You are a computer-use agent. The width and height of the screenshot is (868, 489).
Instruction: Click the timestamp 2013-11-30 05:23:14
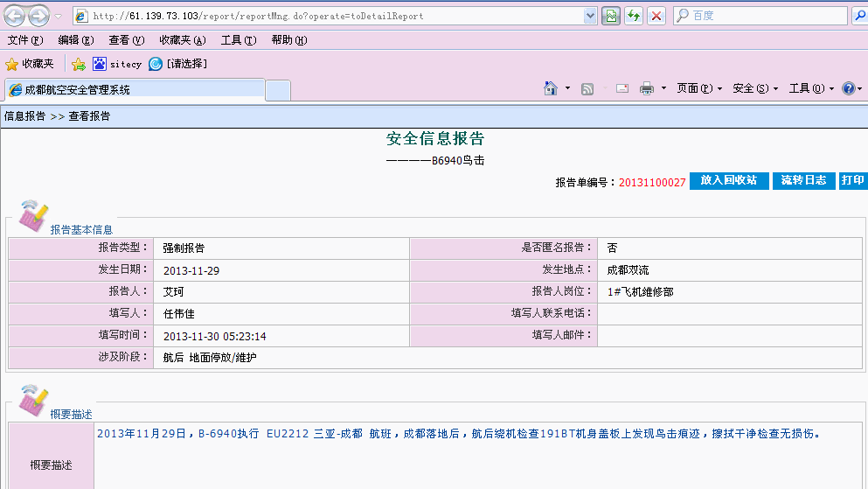coord(215,336)
